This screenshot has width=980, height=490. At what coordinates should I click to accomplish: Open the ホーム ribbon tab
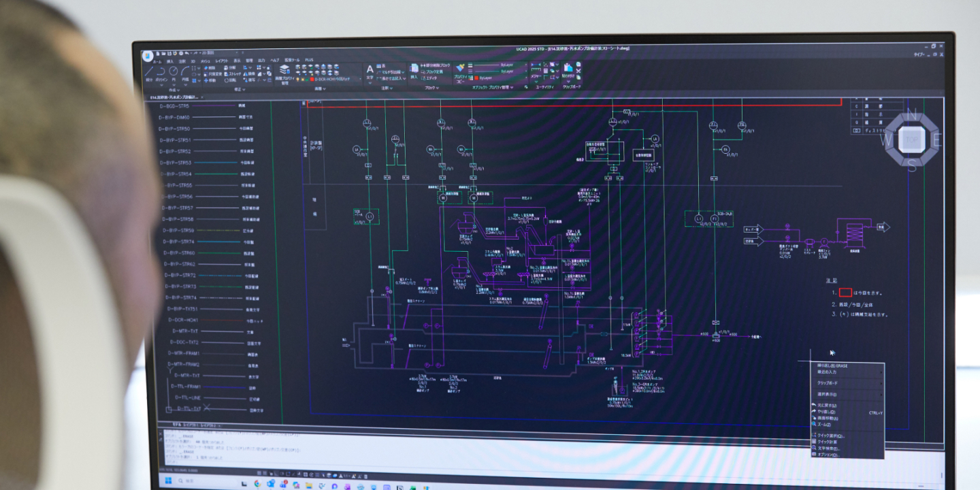pos(157,61)
